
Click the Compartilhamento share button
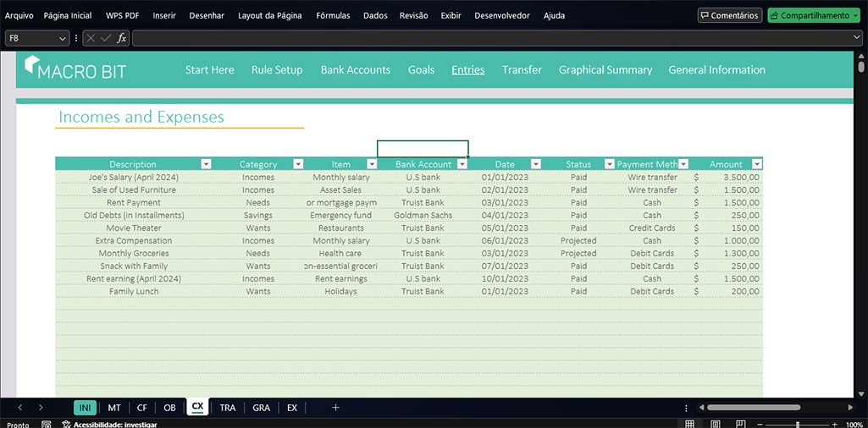(810, 15)
